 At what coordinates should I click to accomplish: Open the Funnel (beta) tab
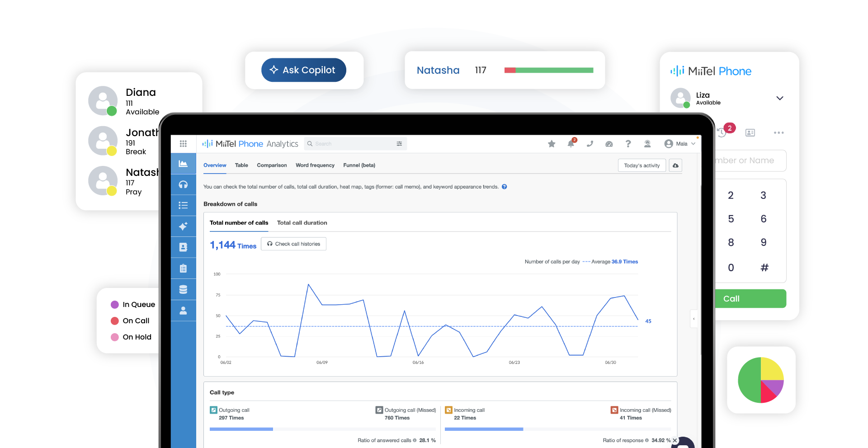[359, 165]
